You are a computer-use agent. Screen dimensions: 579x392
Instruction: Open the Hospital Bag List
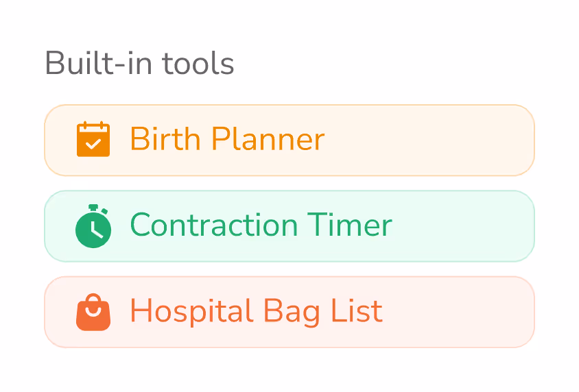[x=289, y=312]
